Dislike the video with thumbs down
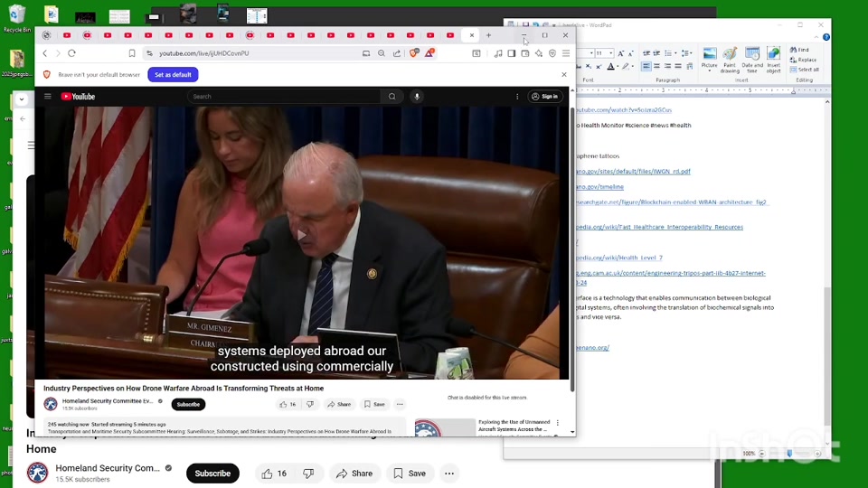Viewport: 868px width, 488px height. click(x=310, y=405)
